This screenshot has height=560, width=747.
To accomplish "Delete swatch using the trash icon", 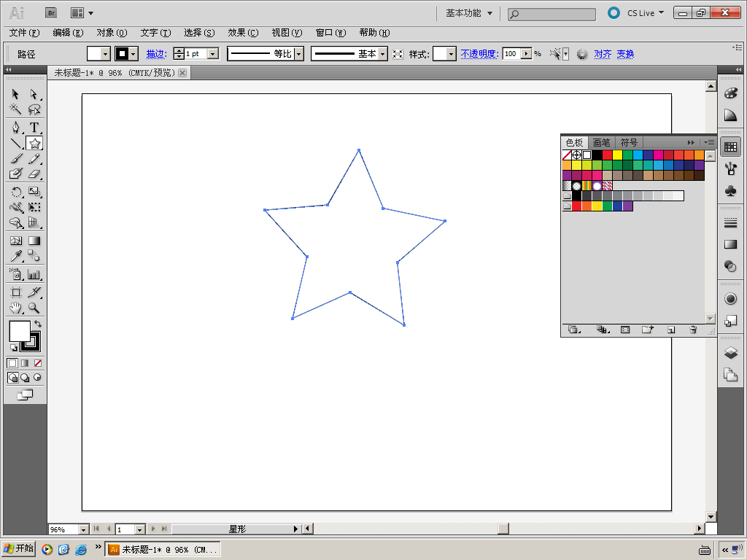I will [x=693, y=330].
